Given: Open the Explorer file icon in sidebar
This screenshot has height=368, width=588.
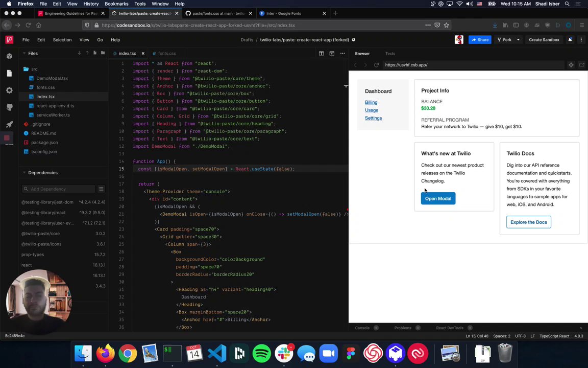Looking at the screenshot, I should pos(9,73).
